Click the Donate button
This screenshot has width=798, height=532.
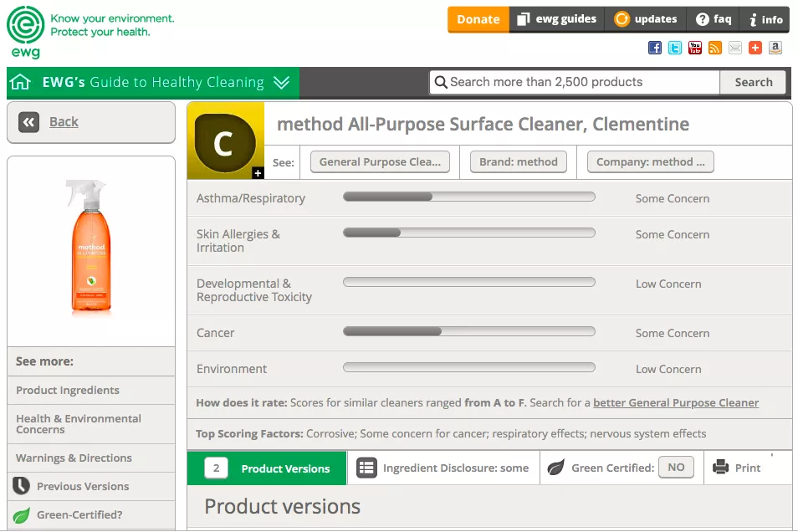click(478, 19)
